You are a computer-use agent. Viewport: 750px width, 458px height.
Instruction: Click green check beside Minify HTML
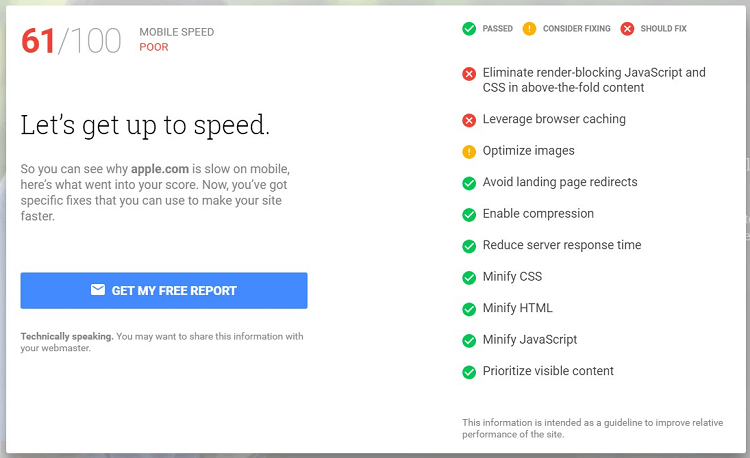[x=469, y=309]
